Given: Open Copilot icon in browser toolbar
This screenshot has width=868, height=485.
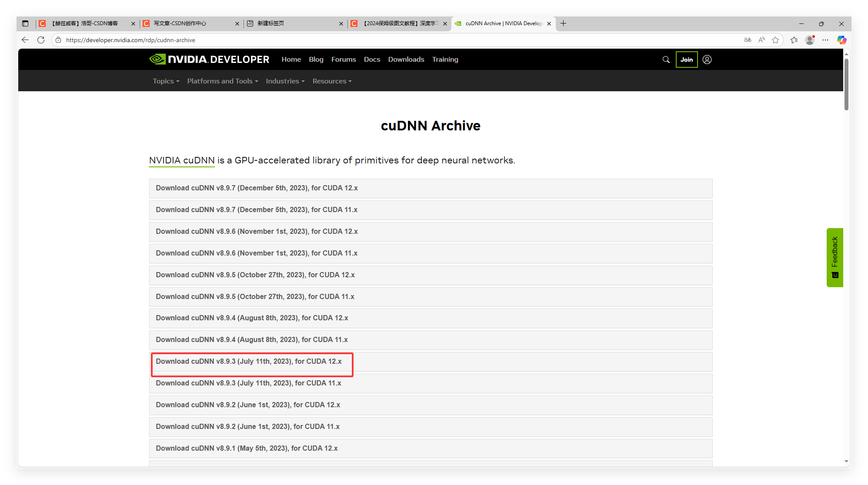Looking at the screenshot, I should [841, 40].
